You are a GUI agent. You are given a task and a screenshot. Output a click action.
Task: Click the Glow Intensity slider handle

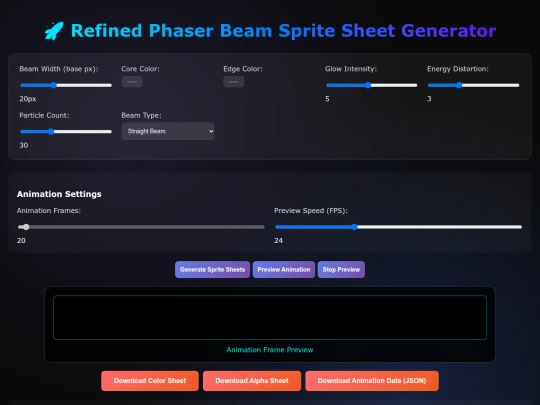pos(368,85)
